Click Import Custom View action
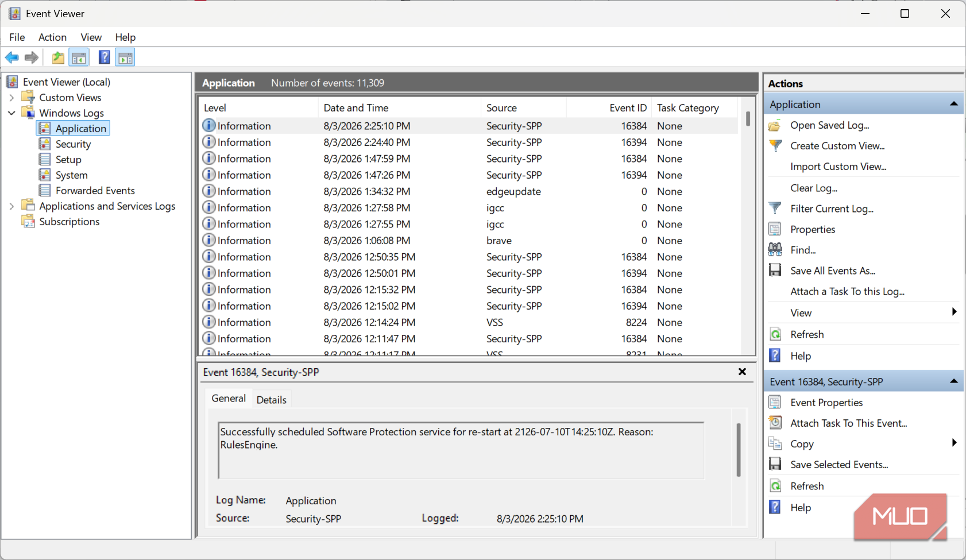 (838, 167)
